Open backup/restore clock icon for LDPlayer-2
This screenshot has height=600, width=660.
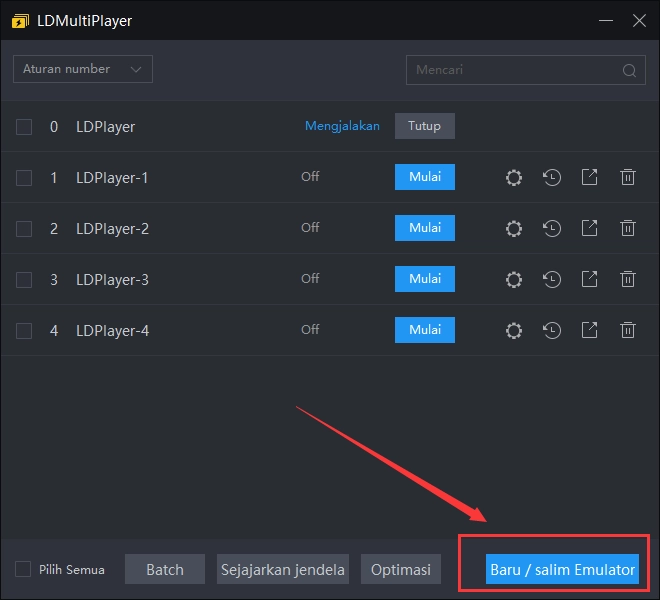551,229
